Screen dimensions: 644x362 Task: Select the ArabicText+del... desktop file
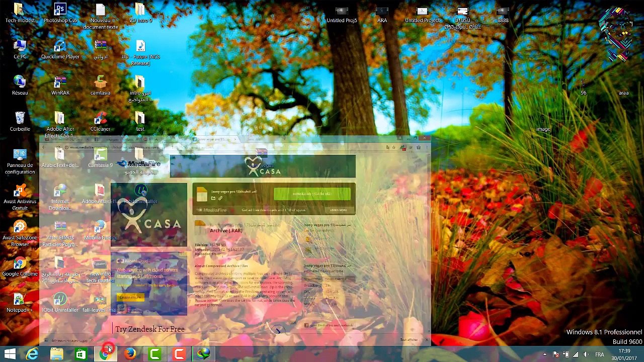(60, 158)
